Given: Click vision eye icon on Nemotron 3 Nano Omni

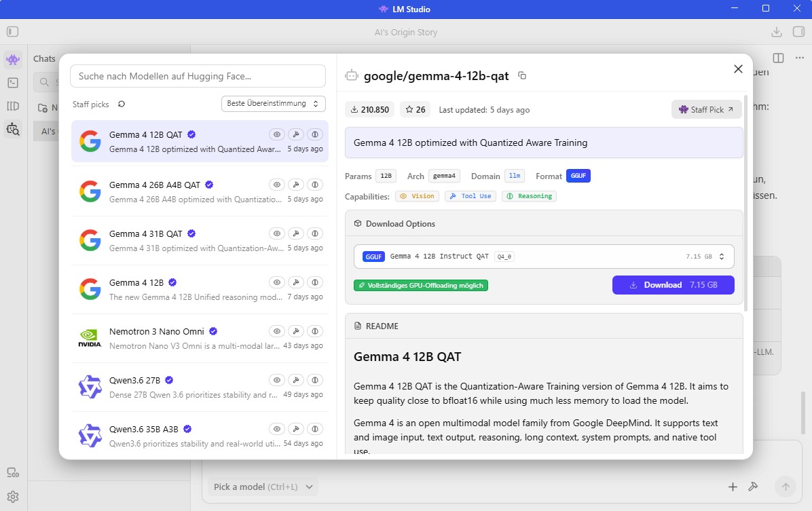Looking at the screenshot, I should click(277, 331).
